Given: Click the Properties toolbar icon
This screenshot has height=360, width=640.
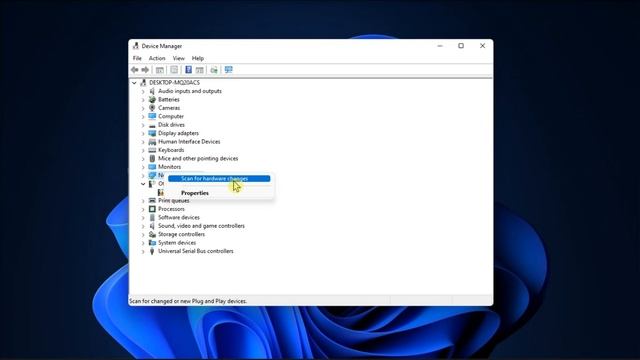Looking at the screenshot, I should coord(174,70).
